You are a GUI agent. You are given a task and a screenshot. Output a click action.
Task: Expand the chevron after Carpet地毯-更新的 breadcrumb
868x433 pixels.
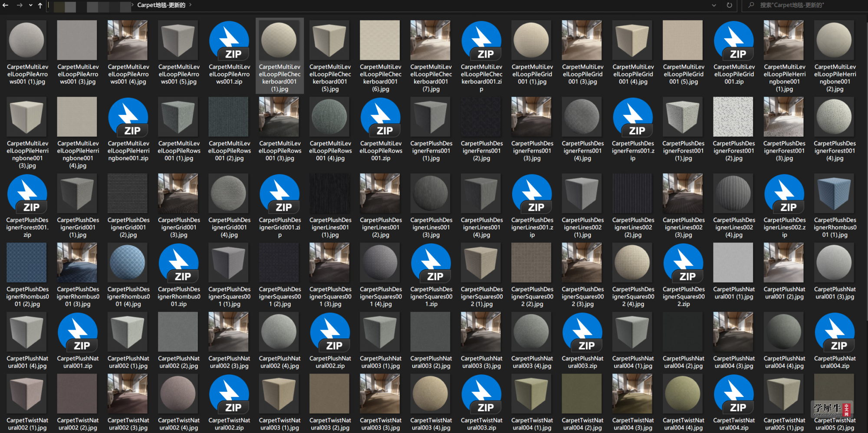point(190,5)
